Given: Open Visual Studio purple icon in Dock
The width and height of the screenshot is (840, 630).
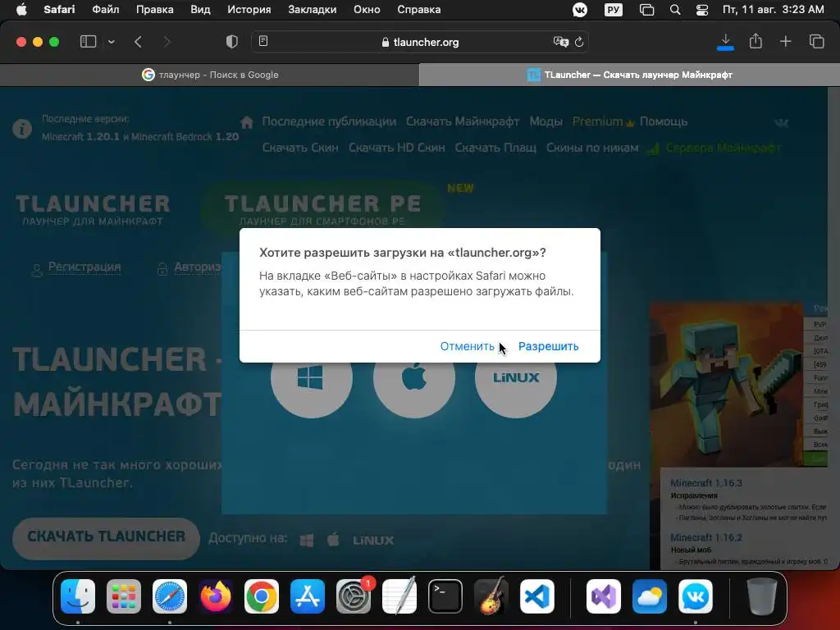Looking at the screenshot, I should [x=604, y=596].
